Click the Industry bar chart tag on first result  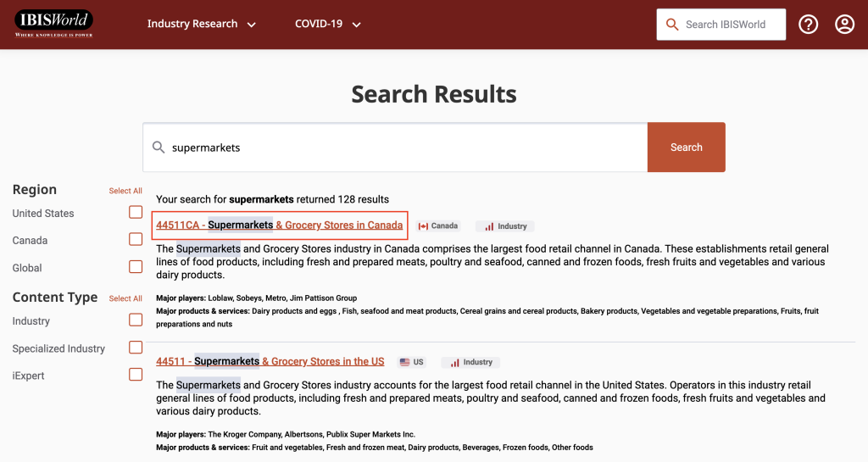point(504,226)
